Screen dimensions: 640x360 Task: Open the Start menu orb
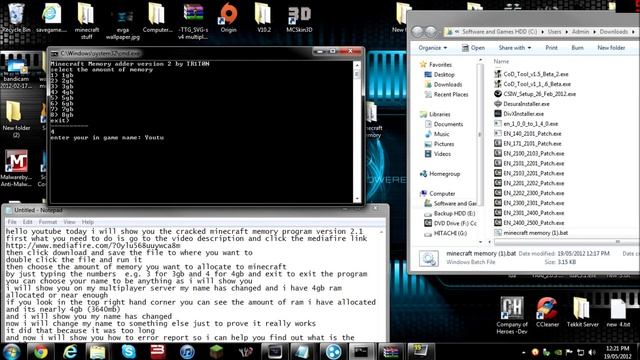[x=12, y=352]
